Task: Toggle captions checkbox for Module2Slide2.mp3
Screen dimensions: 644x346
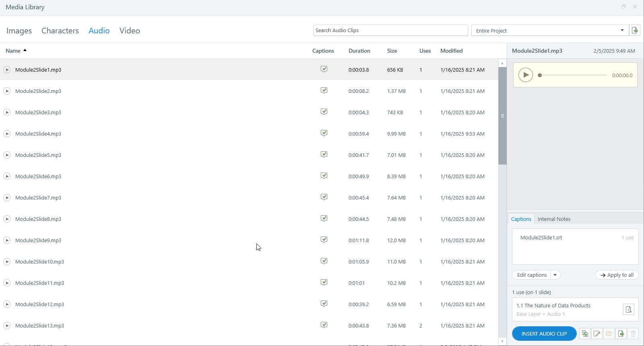Action: coord(324,91)
